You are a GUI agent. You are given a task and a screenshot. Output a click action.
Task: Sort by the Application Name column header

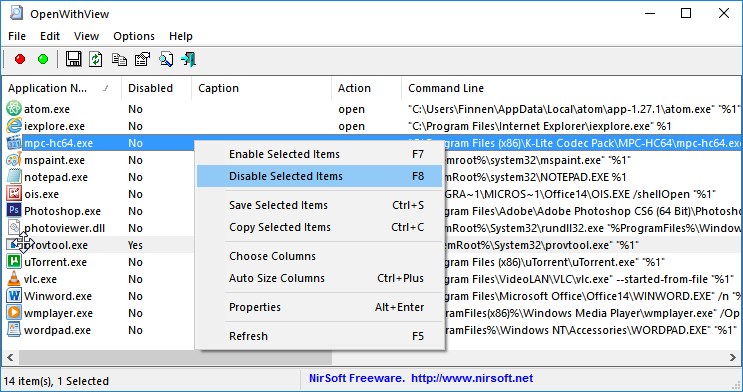click(x=62, y=88)
